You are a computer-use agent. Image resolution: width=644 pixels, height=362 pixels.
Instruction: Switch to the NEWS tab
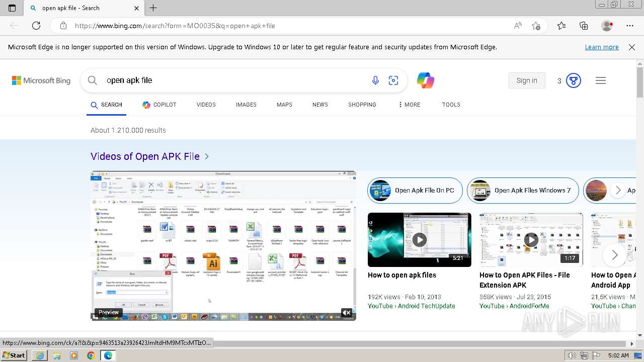(320, 105)
